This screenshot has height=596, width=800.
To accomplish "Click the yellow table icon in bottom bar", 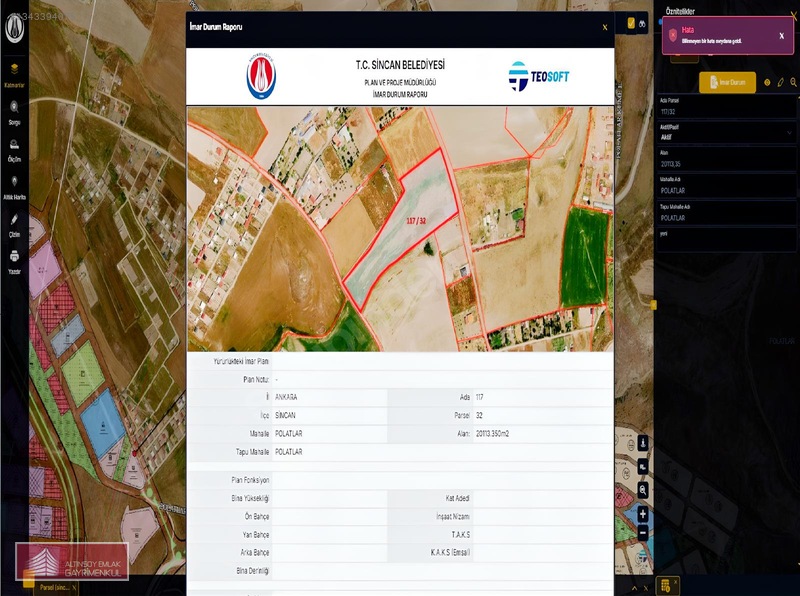I will pos(665,585).
